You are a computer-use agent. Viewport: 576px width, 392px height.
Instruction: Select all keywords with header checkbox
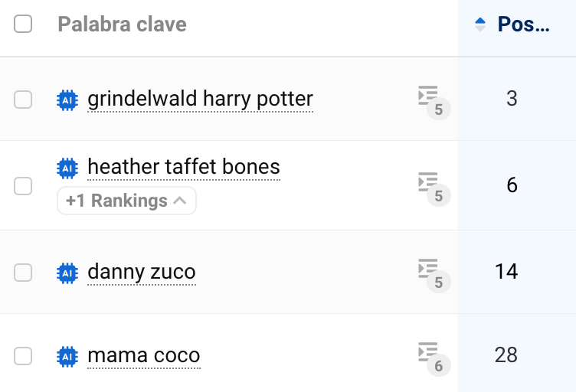[x=23, y=24]
